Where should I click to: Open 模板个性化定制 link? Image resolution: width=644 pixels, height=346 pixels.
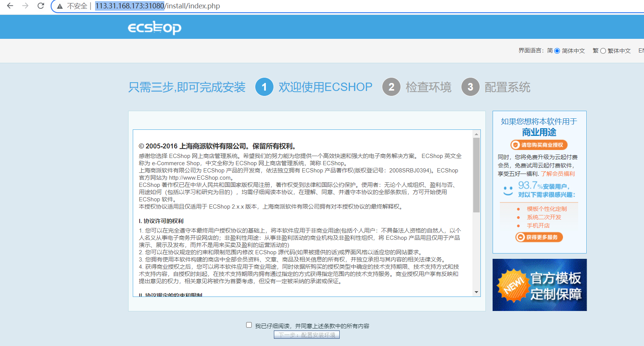[x=547, y=209]
